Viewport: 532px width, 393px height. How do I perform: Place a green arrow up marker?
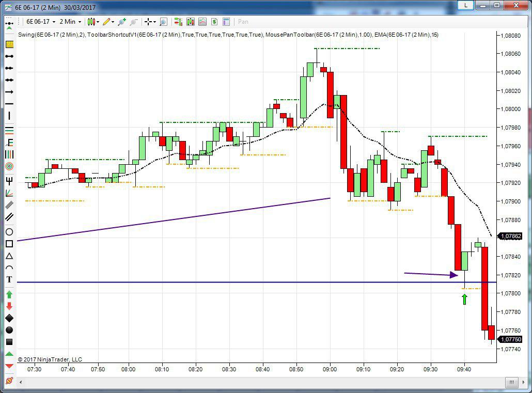(9, 294)
